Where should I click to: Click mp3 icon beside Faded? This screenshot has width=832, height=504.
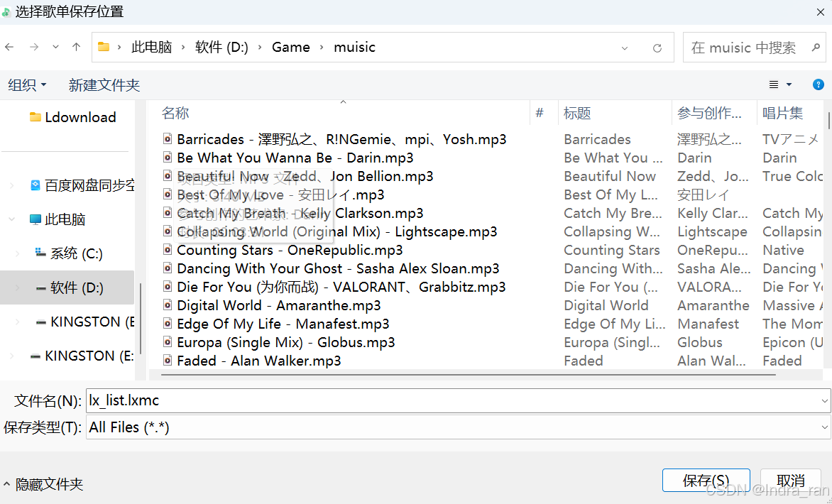[x=167, y=361]
